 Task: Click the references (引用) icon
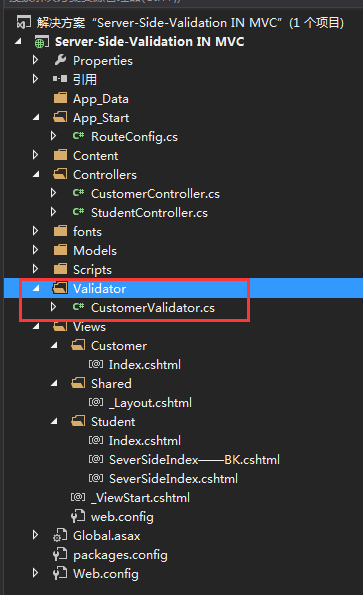60,79
